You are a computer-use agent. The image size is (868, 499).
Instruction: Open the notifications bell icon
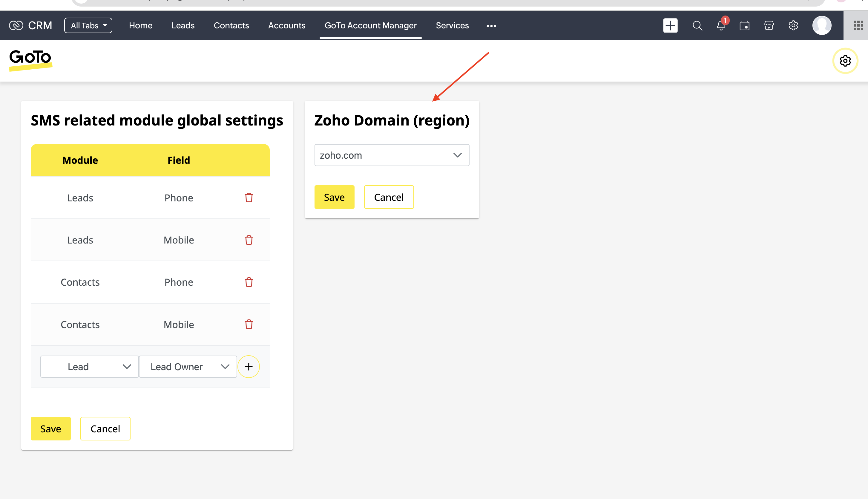[x=721, y=25]
